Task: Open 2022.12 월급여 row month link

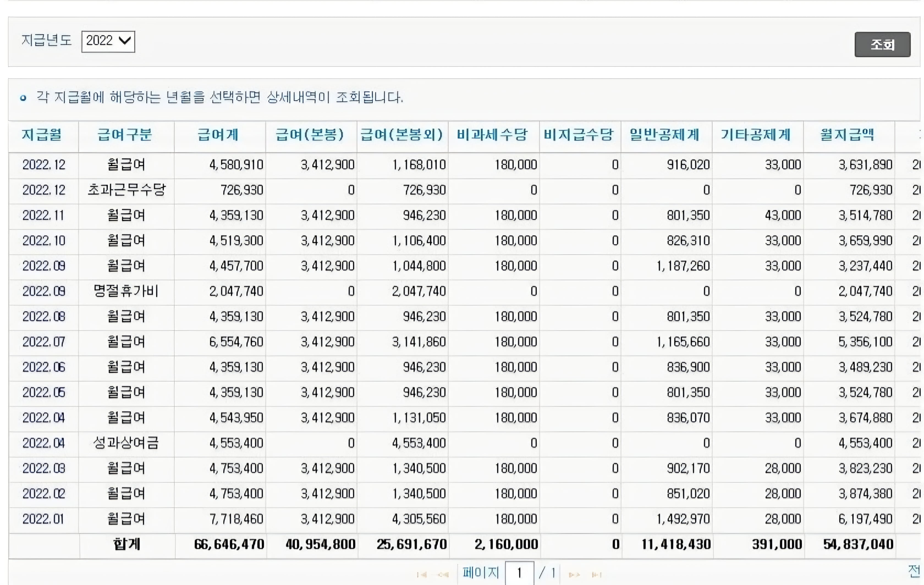Action: (44, 165)
